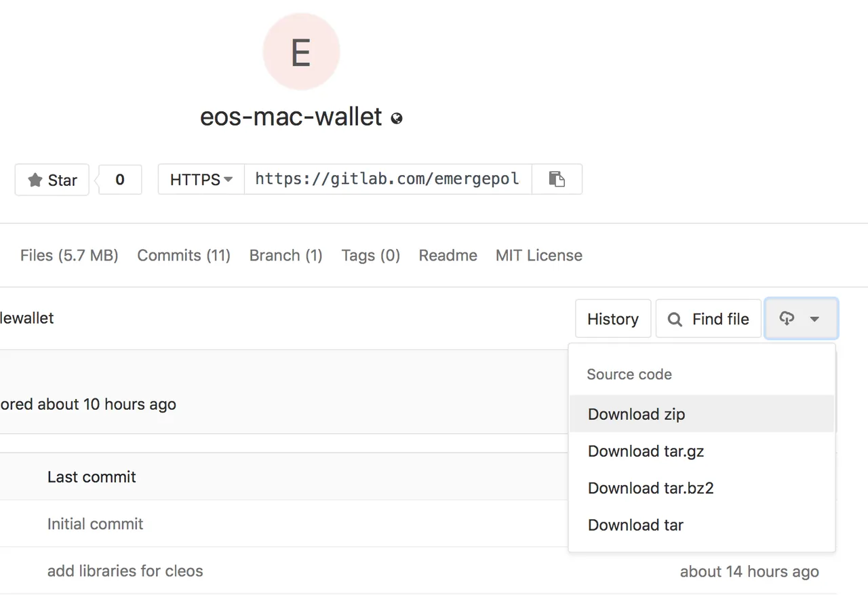Star the eos-mac-wallet project
This screenshot has width=868, height=610.
[x=52, y=180]
